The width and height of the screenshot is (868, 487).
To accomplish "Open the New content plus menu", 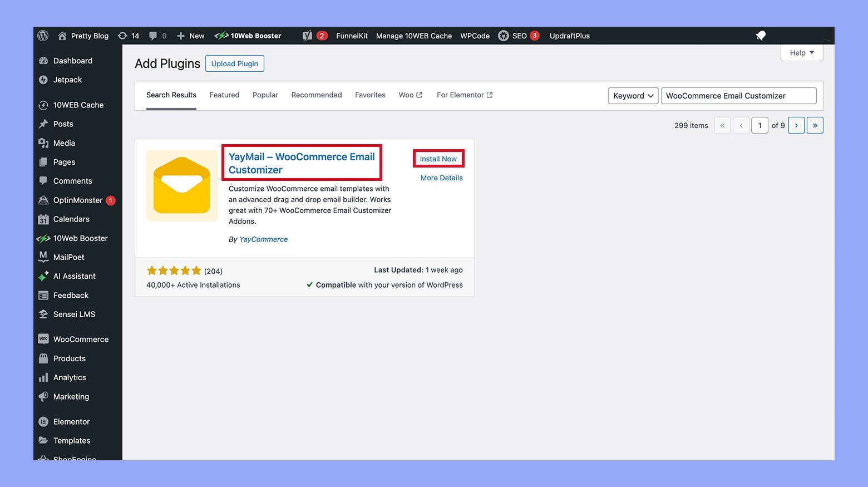I will 190,36.
